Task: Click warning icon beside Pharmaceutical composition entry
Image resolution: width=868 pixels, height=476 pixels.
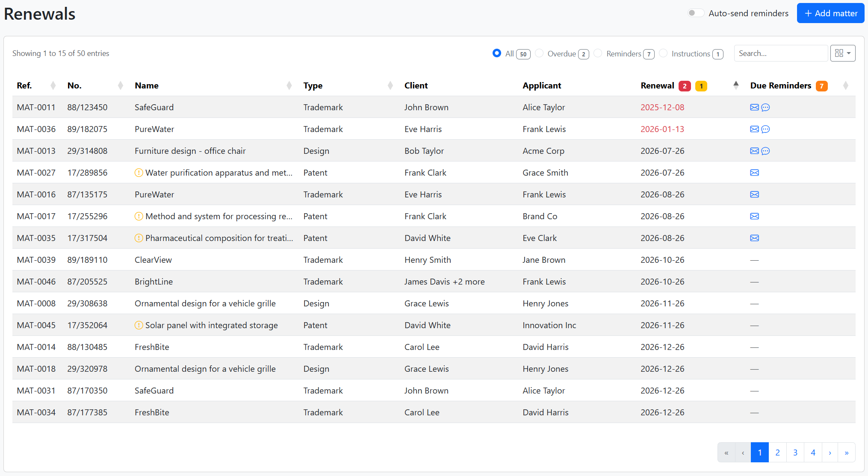Action: (139, 238)
